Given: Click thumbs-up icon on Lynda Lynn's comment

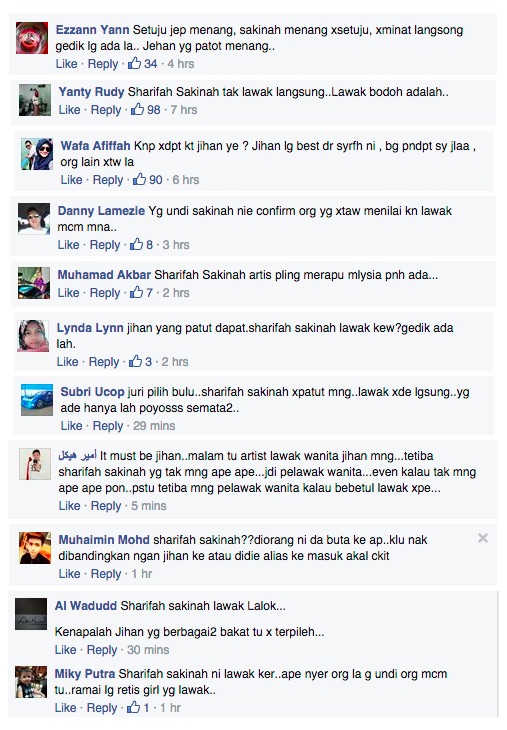Looking at the screenshot, I should click(x=135, y=361).
